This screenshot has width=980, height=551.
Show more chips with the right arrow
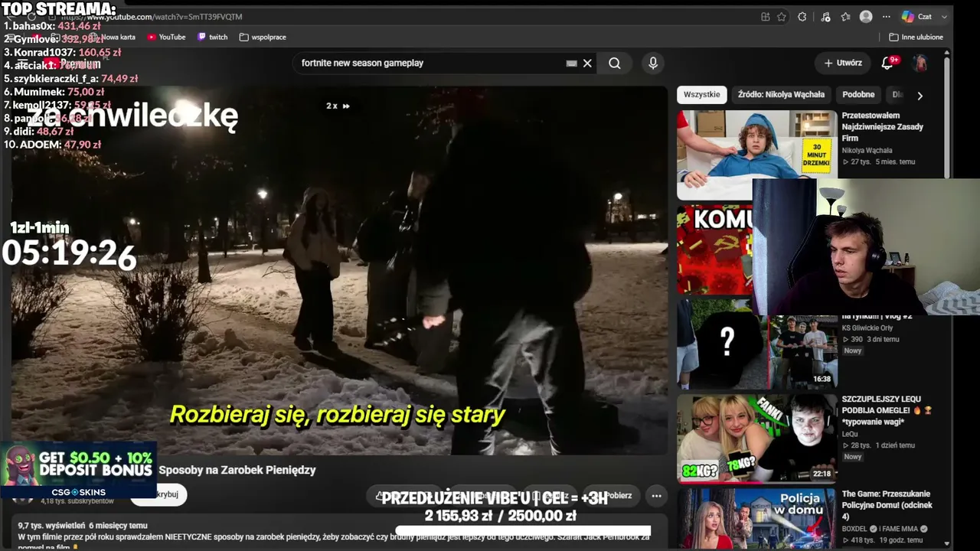[x=920, y=96]
